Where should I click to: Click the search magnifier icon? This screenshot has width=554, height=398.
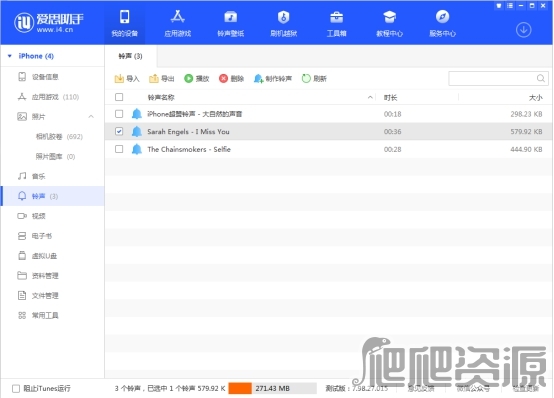[x=541, y=78]
